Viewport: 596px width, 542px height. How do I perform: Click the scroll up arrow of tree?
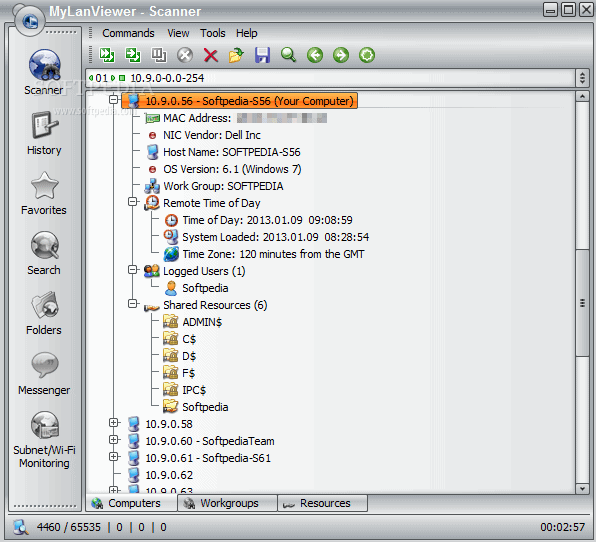pos(582,96)
